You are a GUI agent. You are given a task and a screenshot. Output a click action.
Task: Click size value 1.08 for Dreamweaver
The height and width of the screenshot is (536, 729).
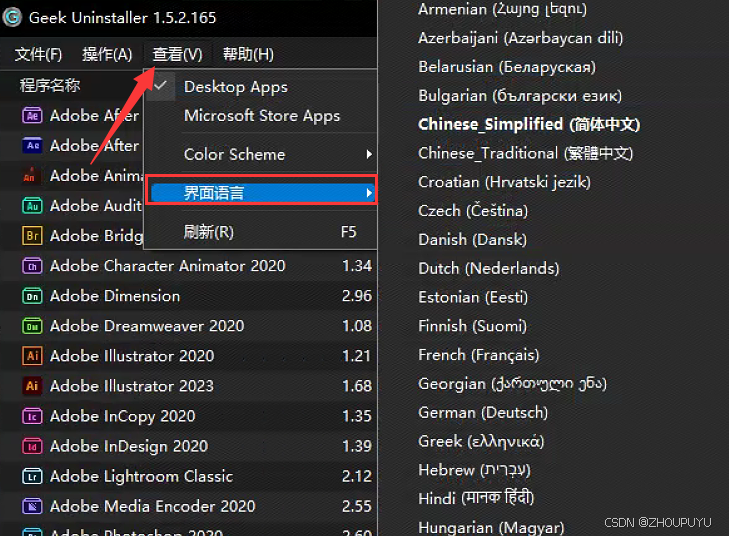pos(357,326)
